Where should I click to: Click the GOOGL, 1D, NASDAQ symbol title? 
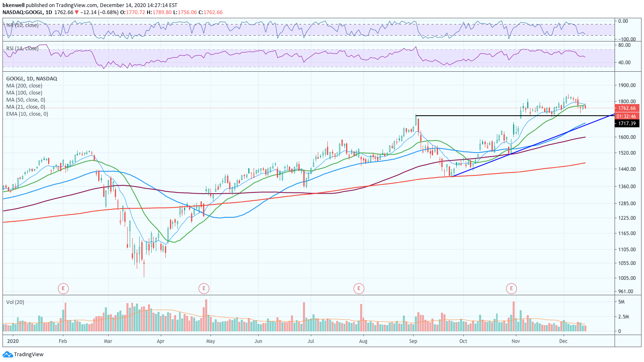31,79
